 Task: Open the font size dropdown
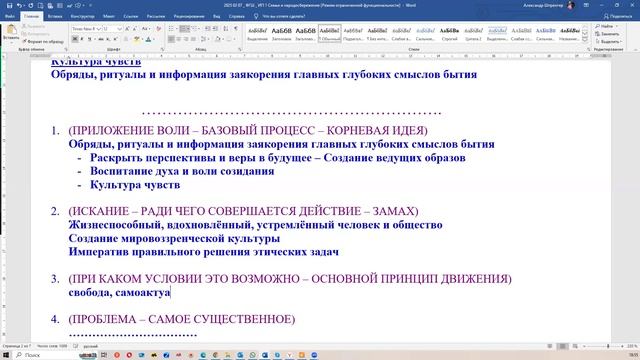point(120,29)
